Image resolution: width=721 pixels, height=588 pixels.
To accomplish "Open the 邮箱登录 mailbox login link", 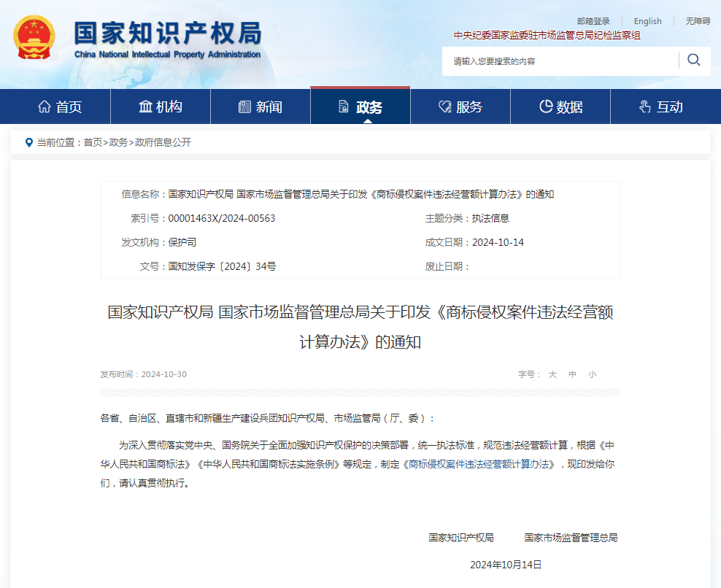I will coord(593,21).
